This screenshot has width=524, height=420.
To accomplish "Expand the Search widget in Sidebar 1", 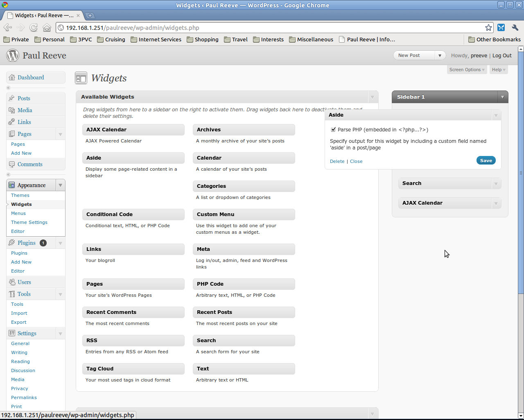I will (x=496, y=183).
